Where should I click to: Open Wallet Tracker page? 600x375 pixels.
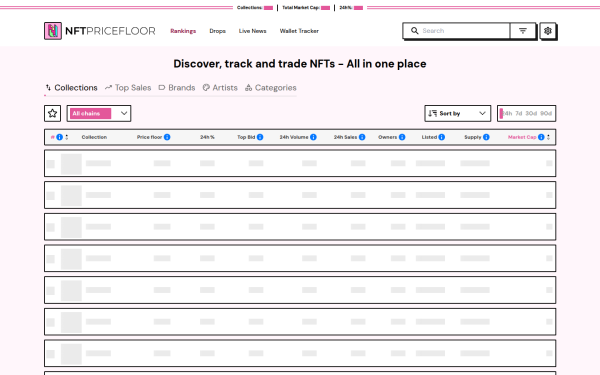click(x=299, y=31)
